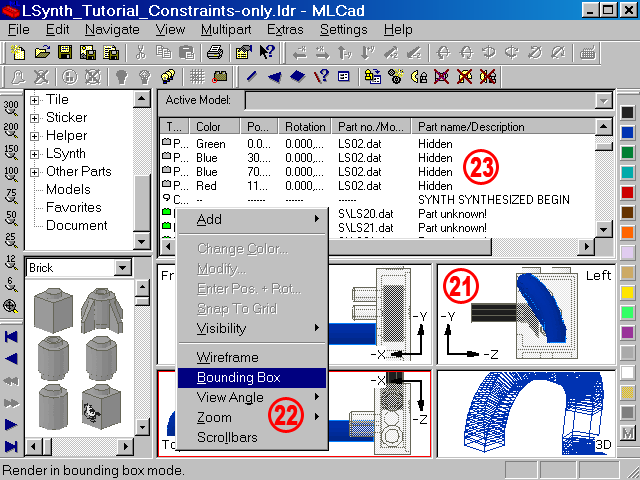Select Document in the parts tree
This screenshot has height=480, width=640.
(x=77, y=225)
